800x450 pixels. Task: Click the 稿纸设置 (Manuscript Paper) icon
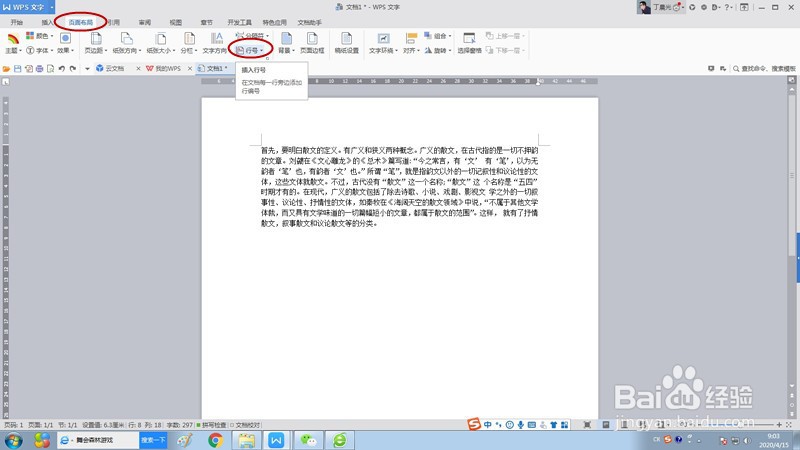click(346, 39)
